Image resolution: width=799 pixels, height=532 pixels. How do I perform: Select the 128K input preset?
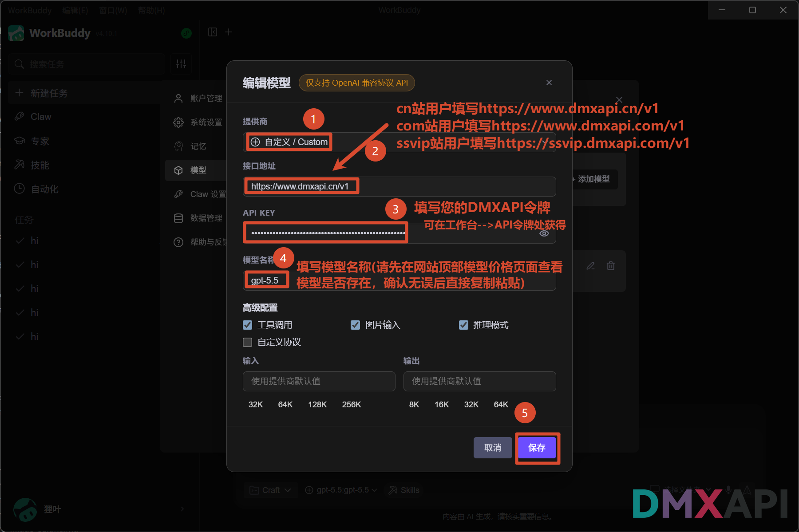click(317, 405)
